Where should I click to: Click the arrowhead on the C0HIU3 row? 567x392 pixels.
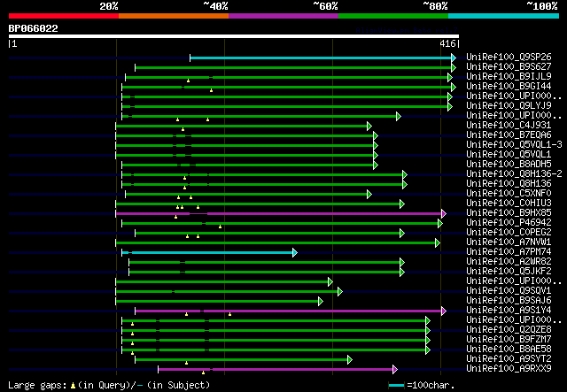[401, 204]
